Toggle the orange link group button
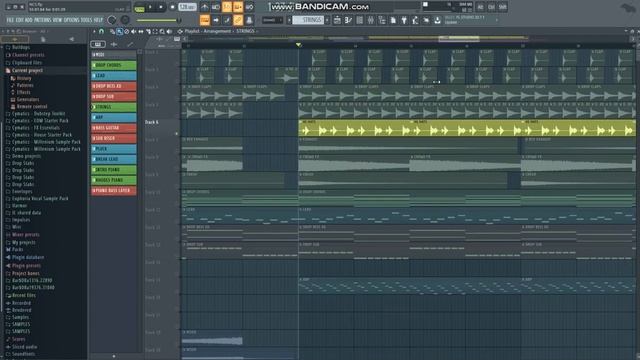Image resolution: width=640 pixels, height=360 pixels. 238,20
